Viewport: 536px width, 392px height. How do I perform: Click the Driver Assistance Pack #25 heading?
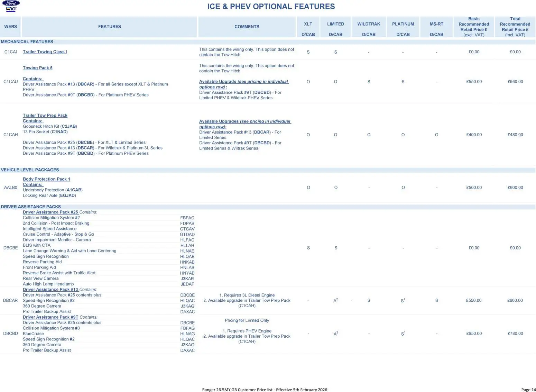pyautogui.click(x=50, y=212)
